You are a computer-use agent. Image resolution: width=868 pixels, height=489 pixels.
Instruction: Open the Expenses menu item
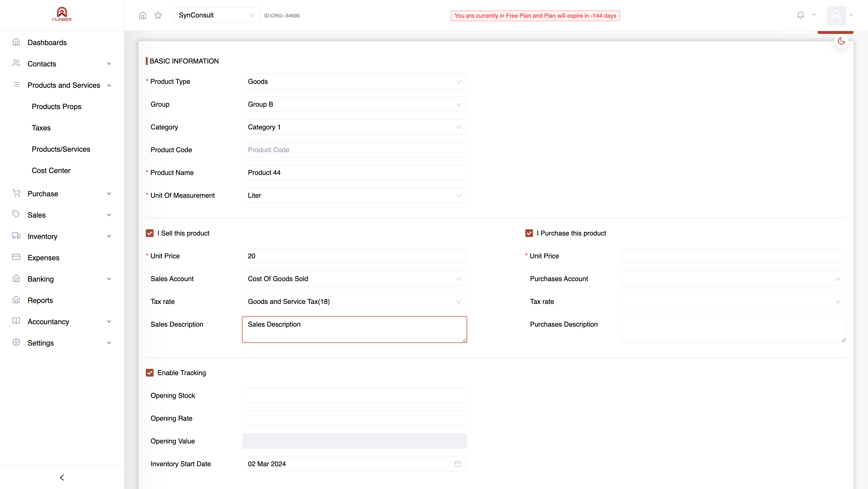tap(43, 258)
